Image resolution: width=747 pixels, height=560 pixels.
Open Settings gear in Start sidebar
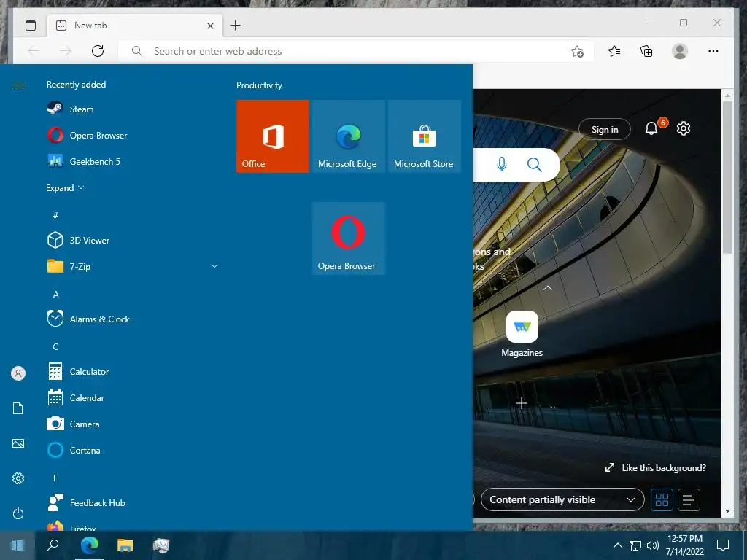pos(18,478)
